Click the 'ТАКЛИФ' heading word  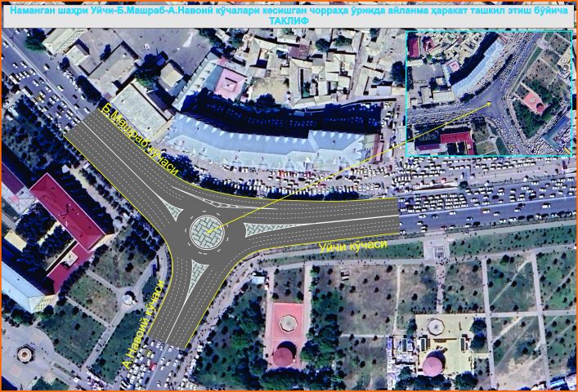pos(289,21)
